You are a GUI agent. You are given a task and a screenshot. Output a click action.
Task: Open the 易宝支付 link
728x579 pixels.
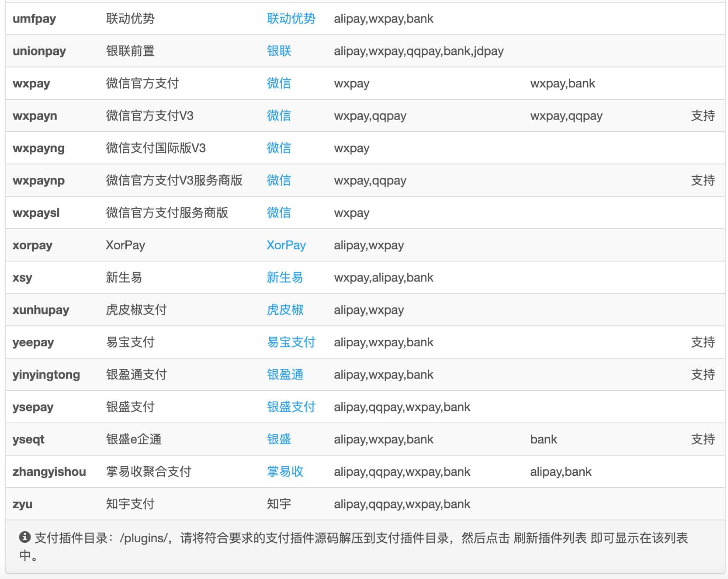point(291,342)
